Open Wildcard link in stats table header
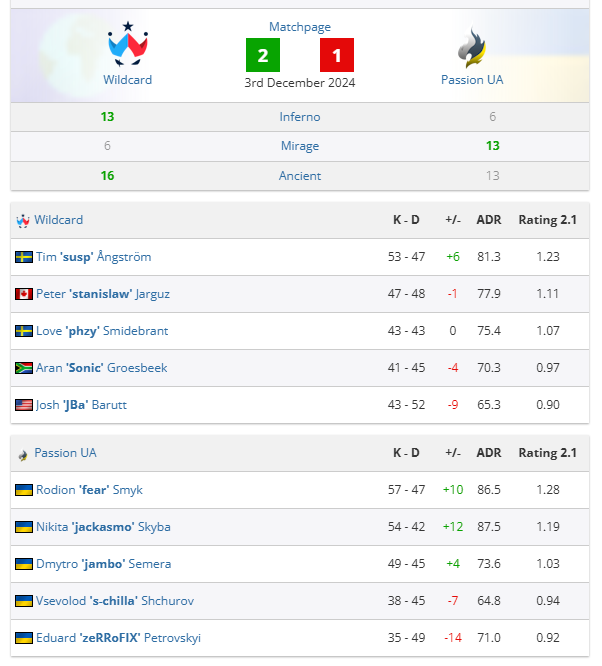Screen dimensions: 602x666 pyautogui.click(x=59, y=220)
